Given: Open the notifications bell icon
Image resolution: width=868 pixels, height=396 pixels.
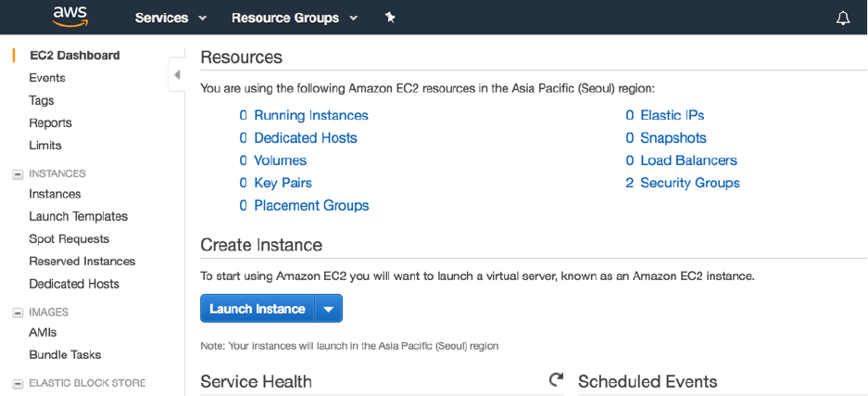Looking at the screenshot, I should 843,19.
